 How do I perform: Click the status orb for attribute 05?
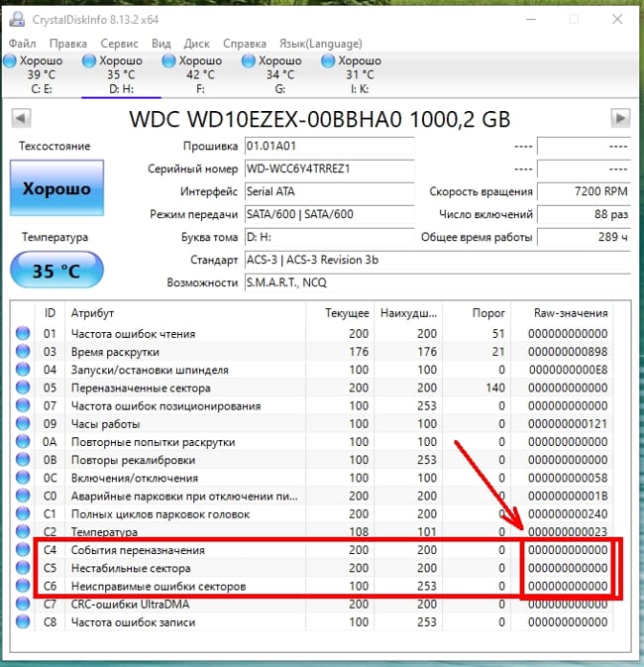click(x=23, y=388)
